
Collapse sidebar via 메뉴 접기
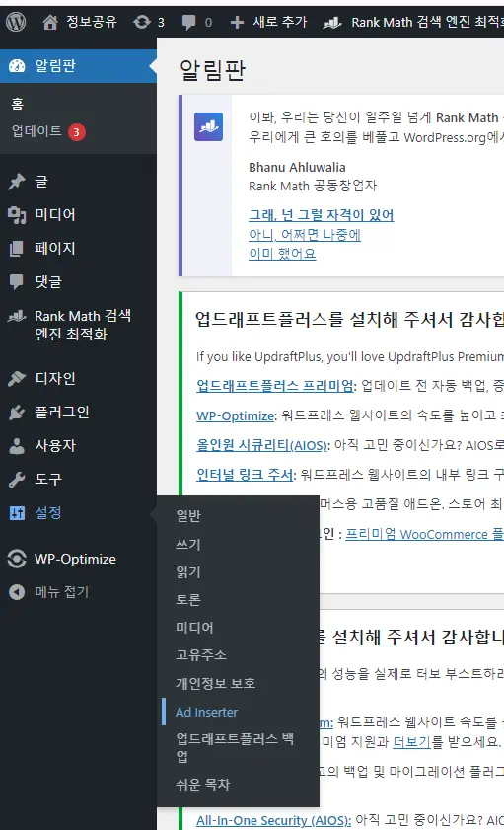pyautogui.click(x=62, y=592)
